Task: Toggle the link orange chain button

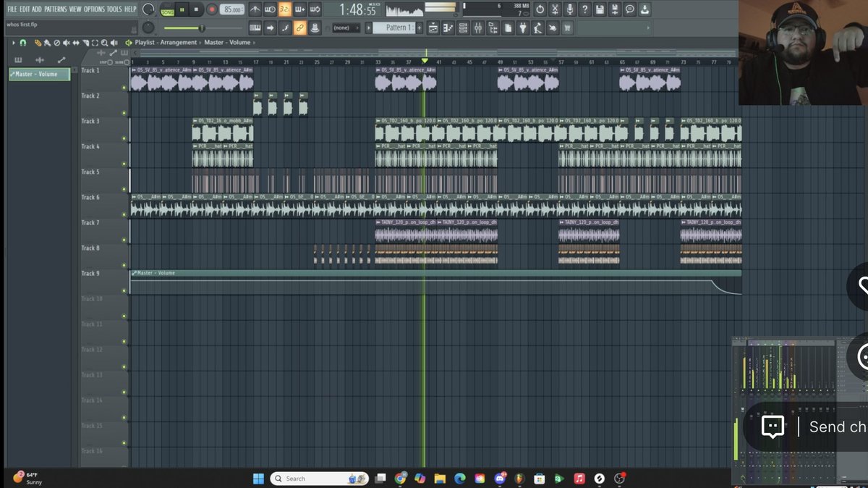Action: point(300,28)
